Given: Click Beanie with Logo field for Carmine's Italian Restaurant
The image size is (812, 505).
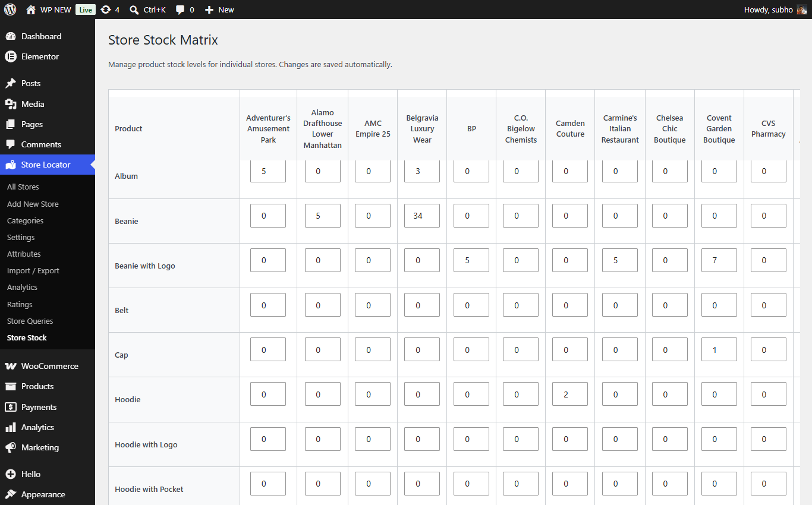Looking at the screenshot, I should click(x=620, y=260).
